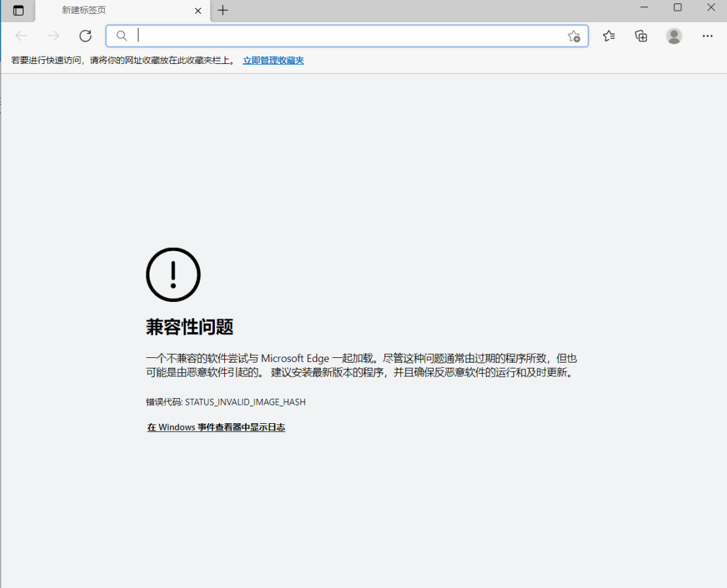Open the Favorites list icon
727x588 pixels.
[609, 36]
